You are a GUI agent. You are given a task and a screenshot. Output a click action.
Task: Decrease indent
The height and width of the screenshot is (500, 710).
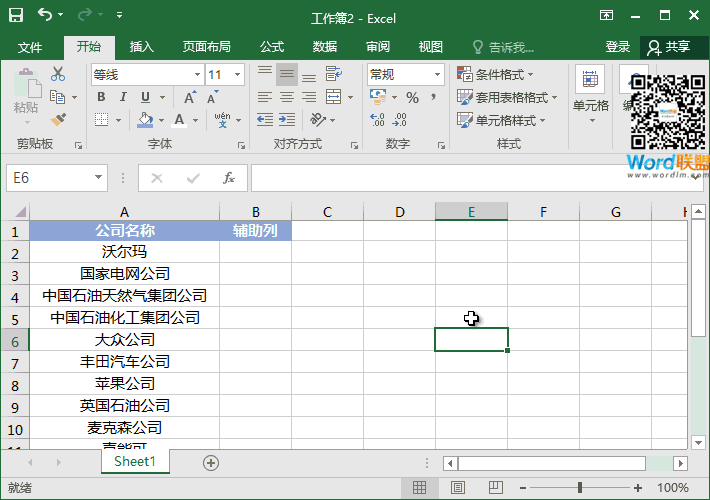point(265,120)
